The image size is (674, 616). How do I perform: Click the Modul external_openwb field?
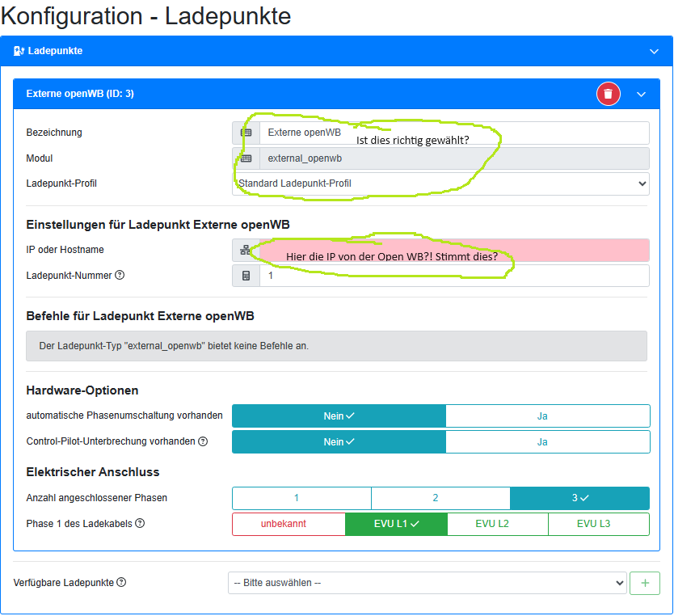coord(454,158)
